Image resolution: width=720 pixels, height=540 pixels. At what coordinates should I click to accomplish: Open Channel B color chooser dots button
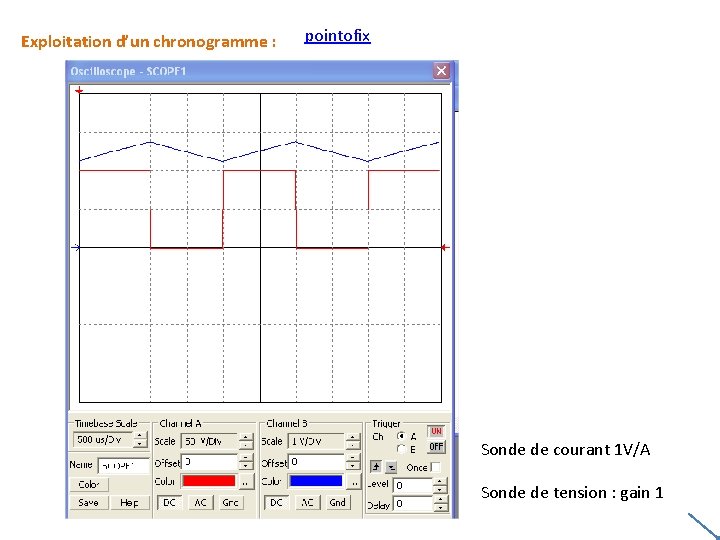(354, 482)
